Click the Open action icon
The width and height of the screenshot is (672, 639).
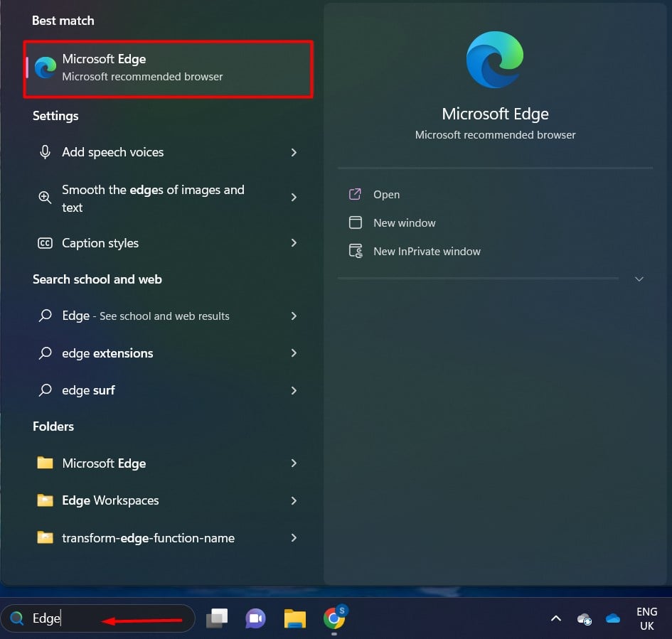point(355,194)
